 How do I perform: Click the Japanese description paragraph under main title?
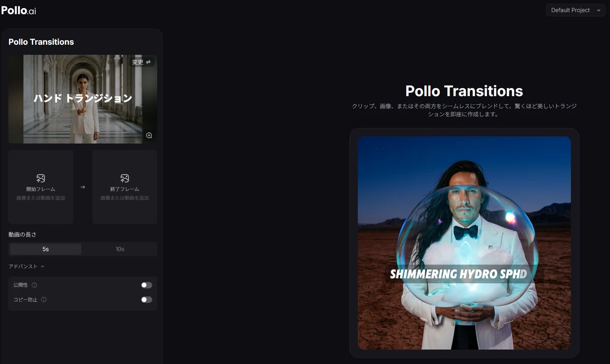coord(464,110)
